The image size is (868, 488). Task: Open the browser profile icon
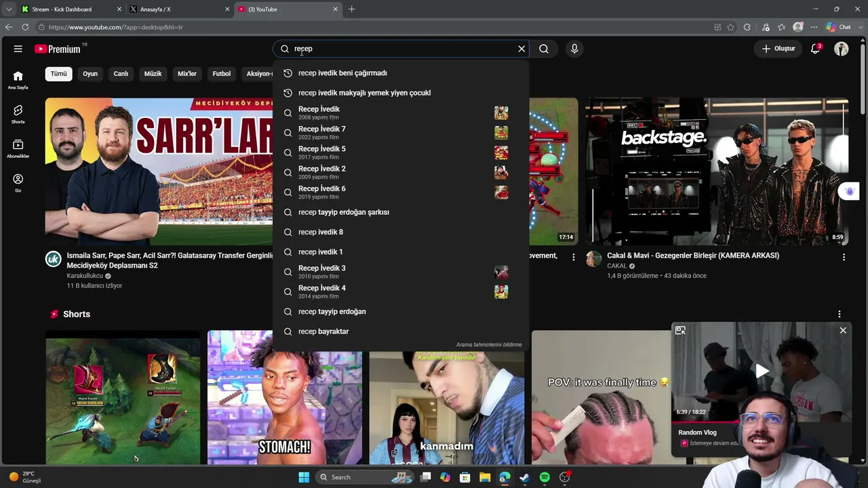click(x=798, y=27)
